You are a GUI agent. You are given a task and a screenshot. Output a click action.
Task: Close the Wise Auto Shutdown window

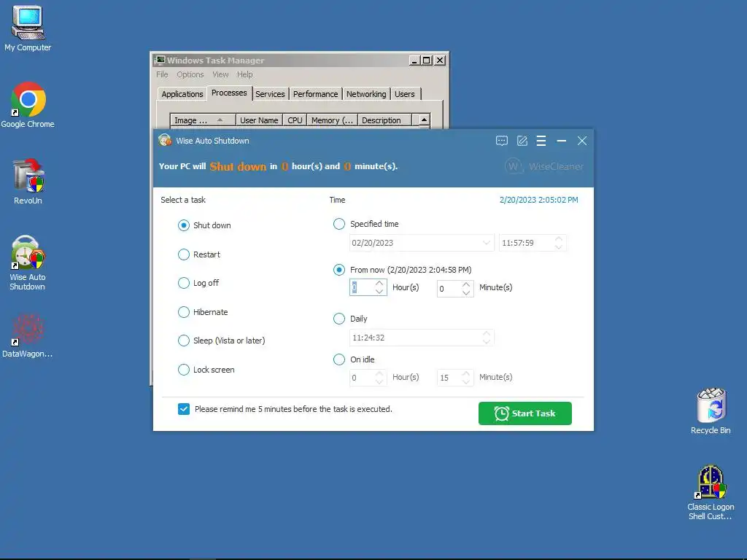click(x=582, y=141)
